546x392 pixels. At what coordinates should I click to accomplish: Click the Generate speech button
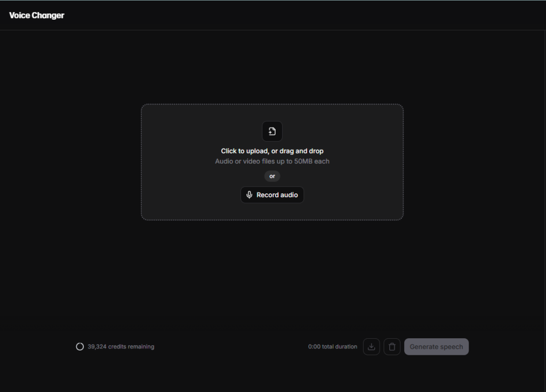click(x=436, y=347)
